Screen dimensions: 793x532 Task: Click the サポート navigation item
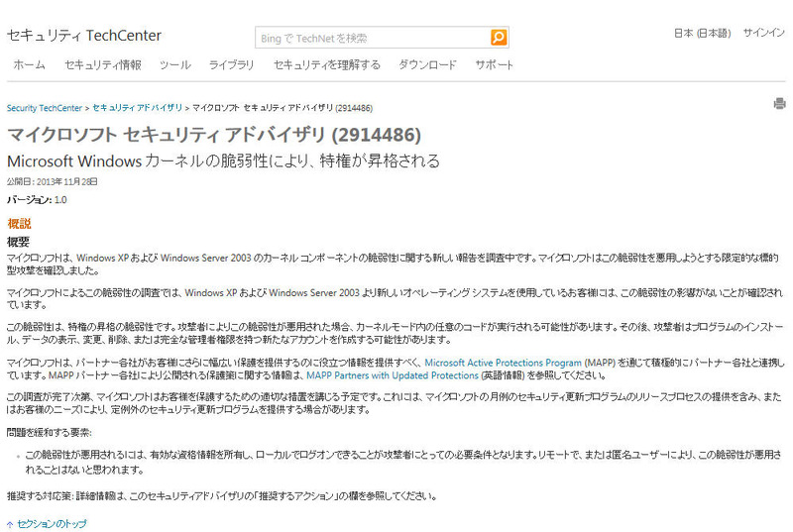point(495,65)
